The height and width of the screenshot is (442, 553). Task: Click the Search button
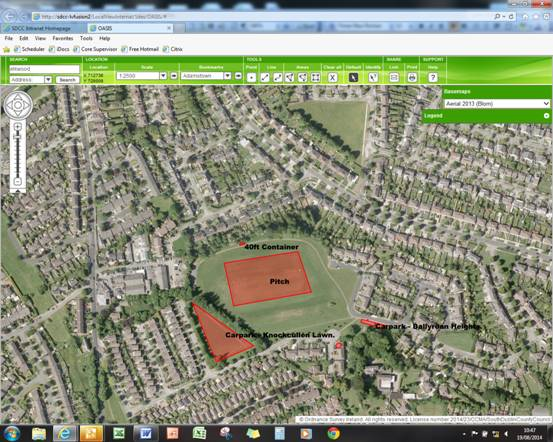coord(67,80)
